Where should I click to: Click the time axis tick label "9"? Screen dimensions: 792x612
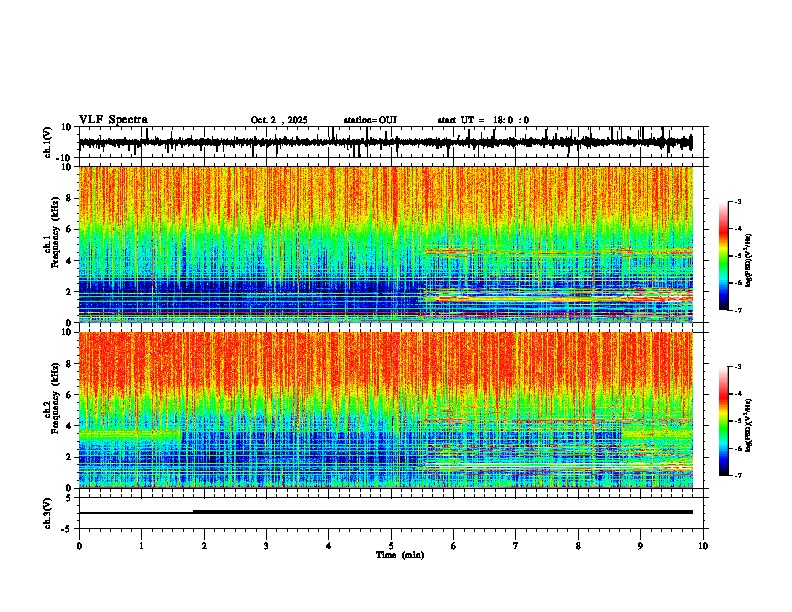tap(641, 546)
